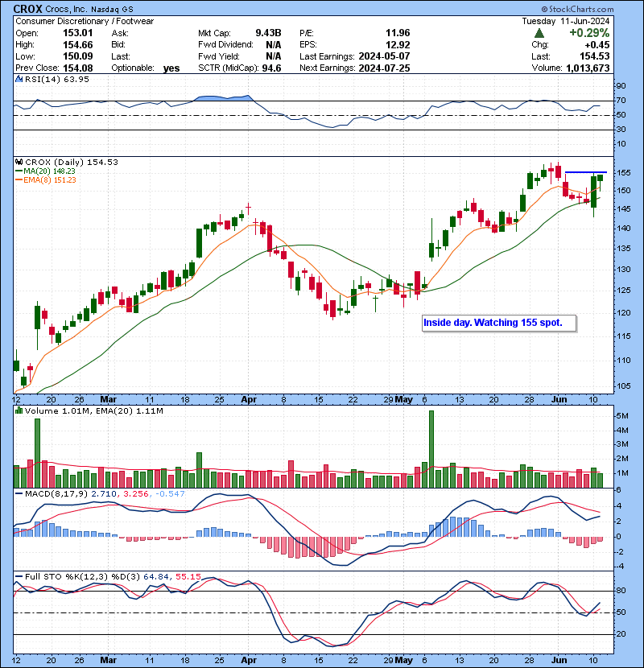Click the exchange label 'Nasdaq GS'

click(x=112, y=9)
